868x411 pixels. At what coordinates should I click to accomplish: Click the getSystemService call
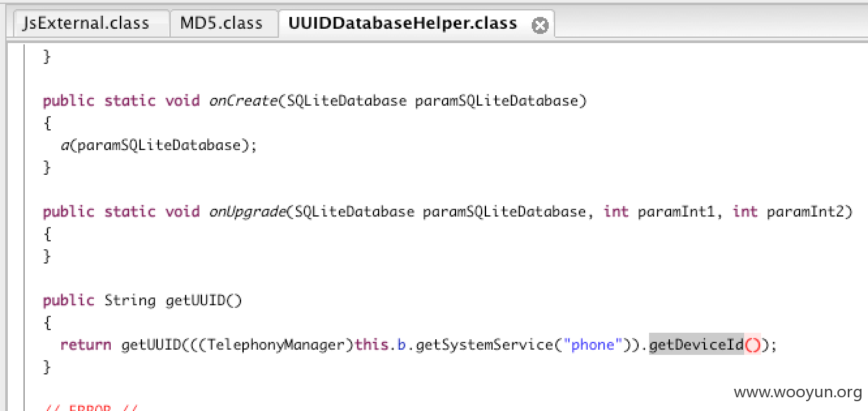484,344
